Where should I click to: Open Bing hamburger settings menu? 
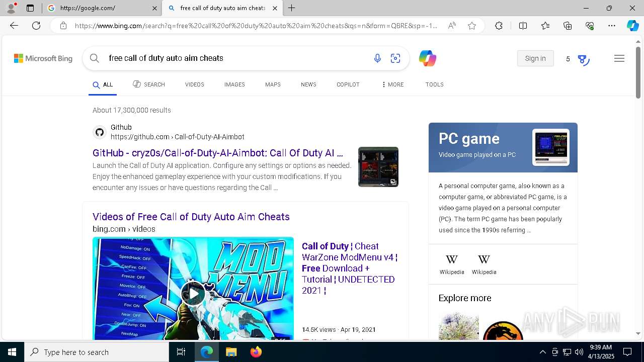pyautogui.click(x=619, y=58)
